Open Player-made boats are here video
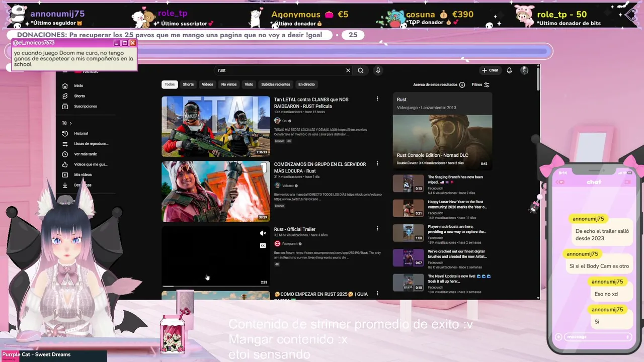This screenshot has width=644, height=362. [409, 233]
